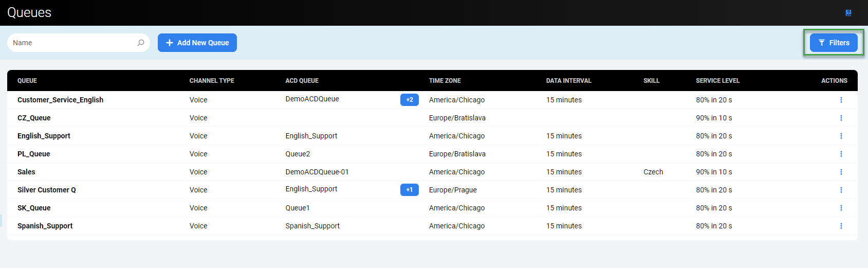Open the Customer_Service_English queue
868x268 pixels.
point(60,100)
